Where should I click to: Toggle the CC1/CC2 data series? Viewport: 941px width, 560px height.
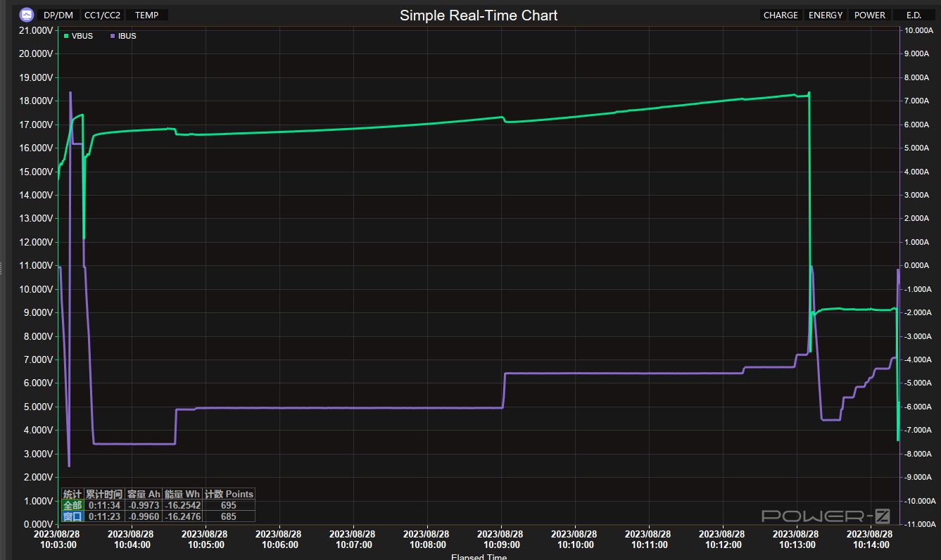[102, 15]
